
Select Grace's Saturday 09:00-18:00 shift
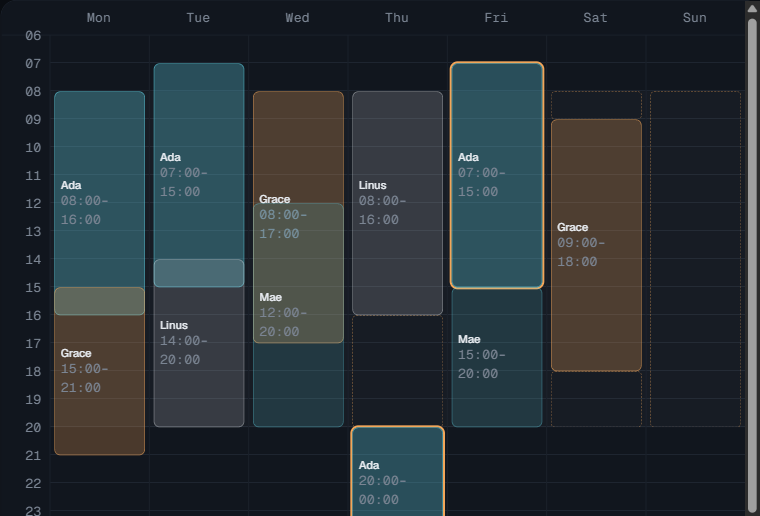pyautogui.click(x=596, y=245)
